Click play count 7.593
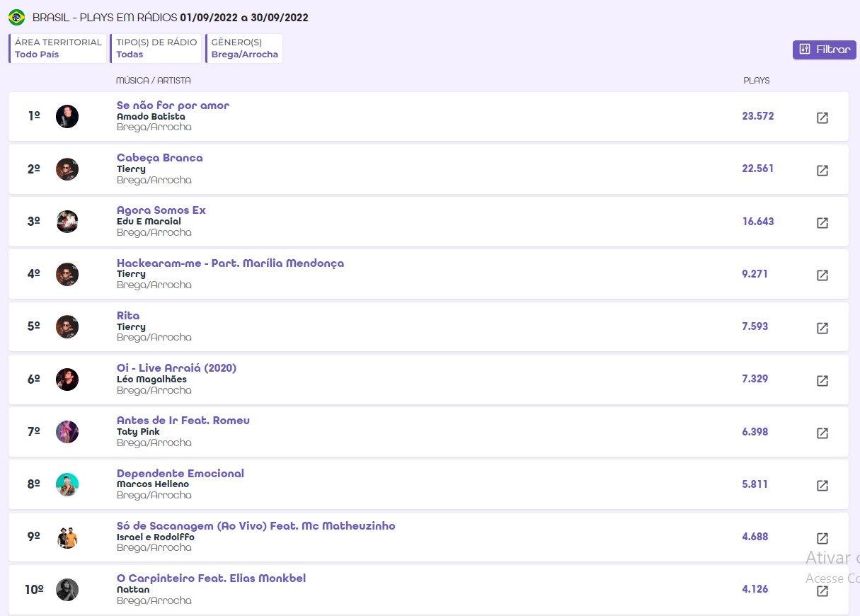The image size is (860, 616). click(x=755, y=326)
